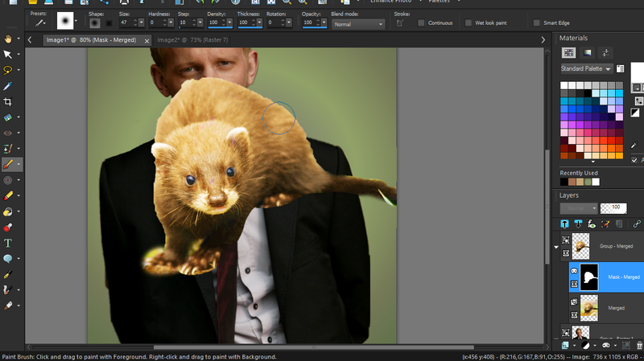
Task: Click the Move Layer Down icon
Action: coord(578,224)
